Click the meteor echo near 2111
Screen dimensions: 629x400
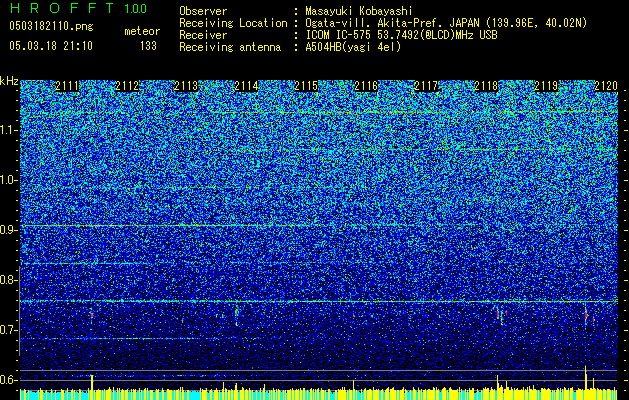click(x=91, y=316)
